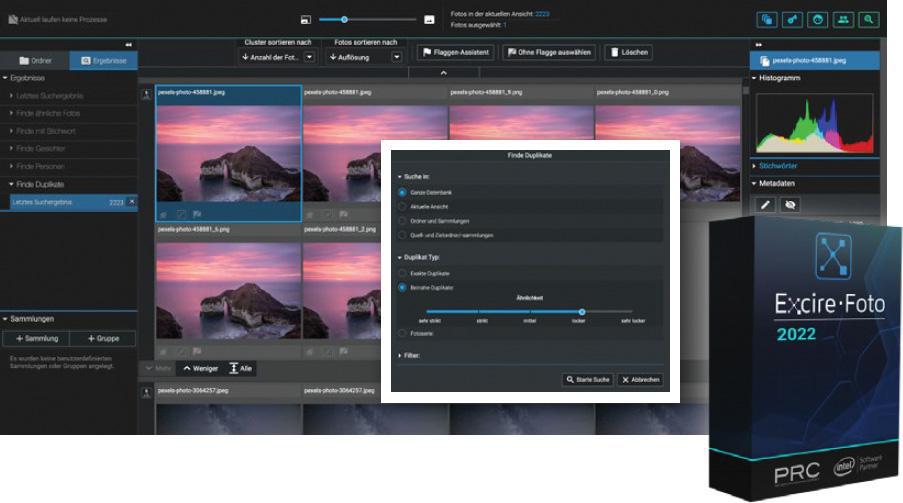903x503 pixels.
Task: Collapse the Sammlungen section
Action: (x=5, y=319)
